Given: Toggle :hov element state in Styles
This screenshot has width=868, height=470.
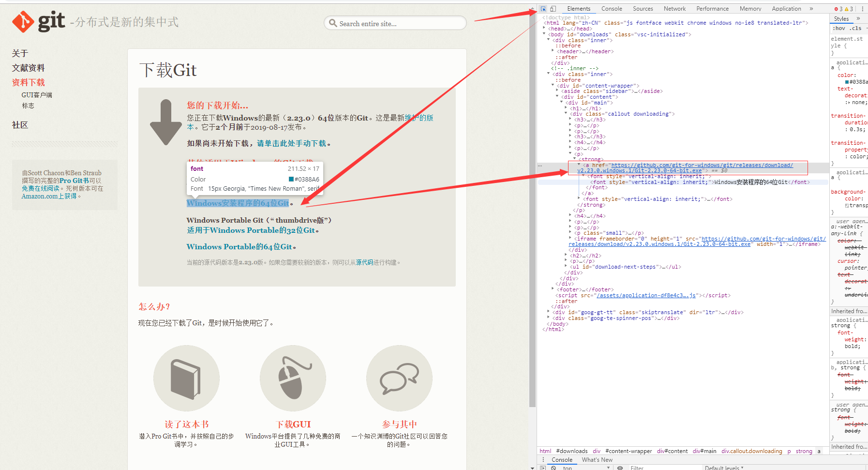Looking at the screenshot, I should pos(838,28).
